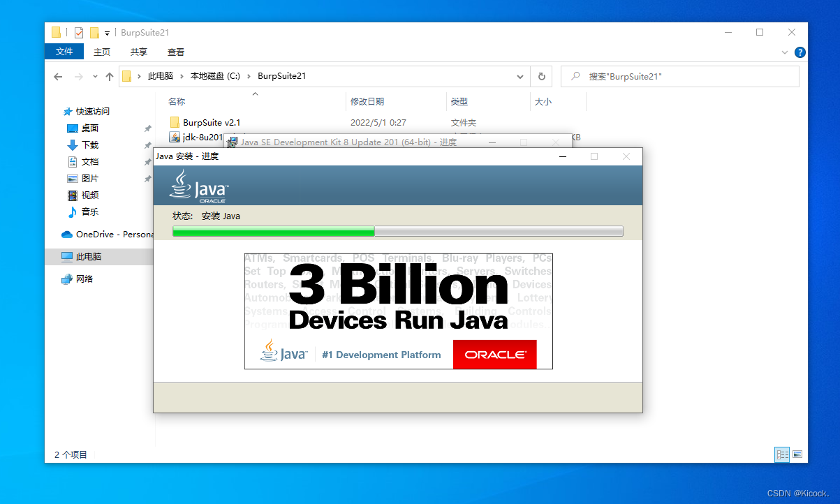Open 下载 in the navigation pane
The height and width of the screenshot is (504, 840).
coord(90,145)
